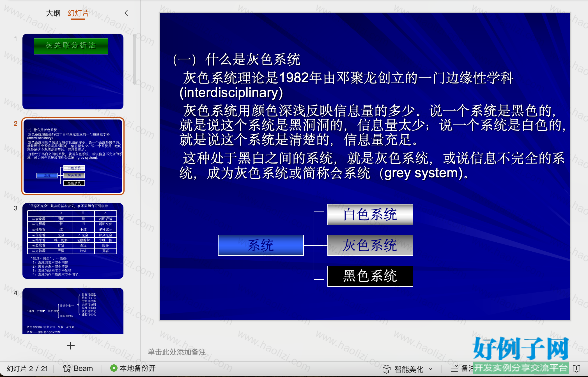Select the 白色系统 box on the slide
588x377 pixels.
370,215
